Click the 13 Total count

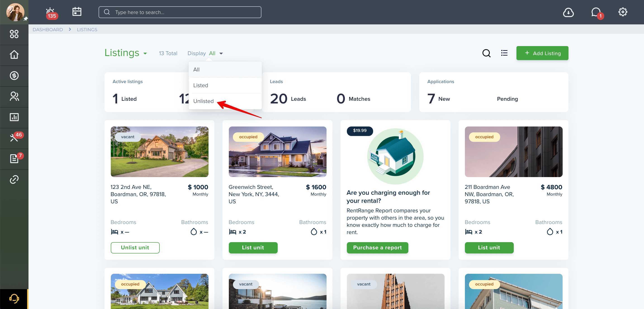pyautogui.click(x=168, y=53)
